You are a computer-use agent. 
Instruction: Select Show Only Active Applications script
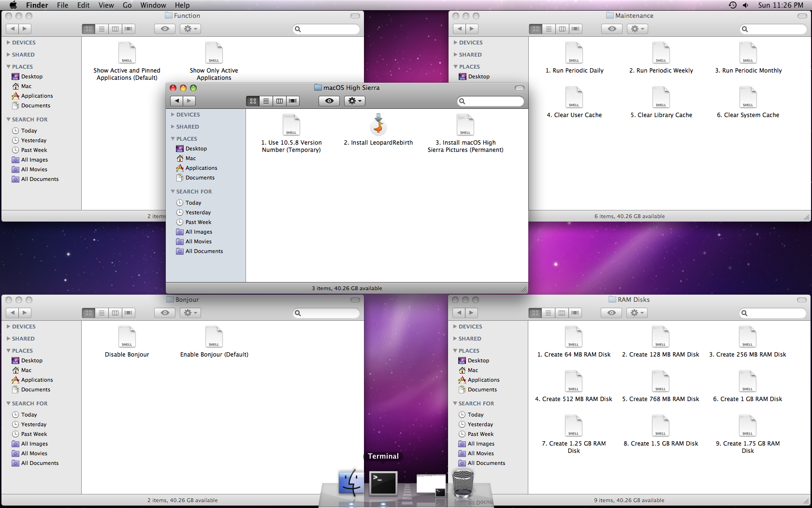214,53
